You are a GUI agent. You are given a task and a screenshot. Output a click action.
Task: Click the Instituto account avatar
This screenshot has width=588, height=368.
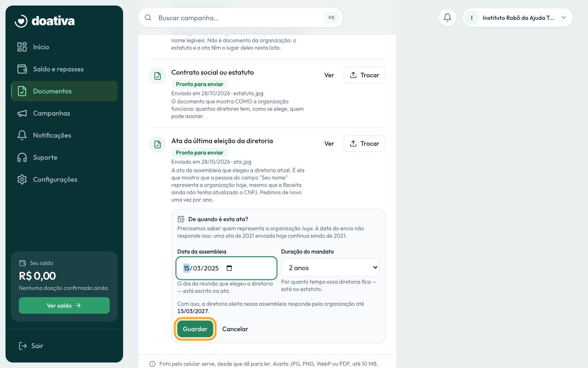472,18
